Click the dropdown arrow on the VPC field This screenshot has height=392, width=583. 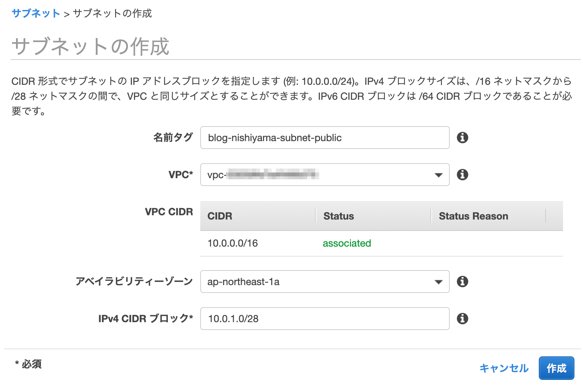[438, 175]
